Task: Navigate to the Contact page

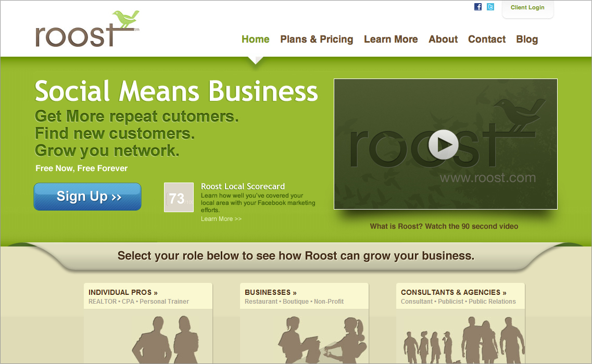Action: click(487, 39)
